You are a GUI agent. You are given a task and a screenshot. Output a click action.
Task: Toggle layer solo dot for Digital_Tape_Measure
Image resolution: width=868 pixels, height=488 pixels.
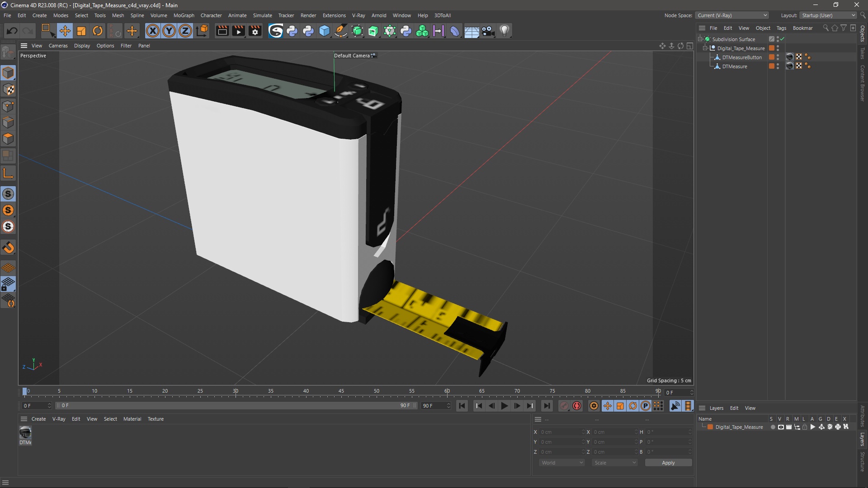(773, 427)
